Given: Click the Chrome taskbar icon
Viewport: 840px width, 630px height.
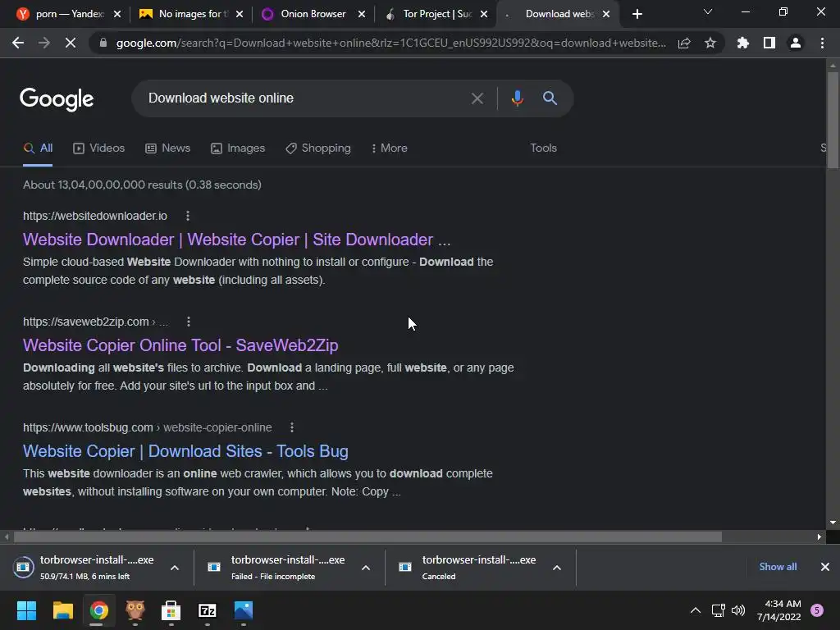Looking at the screenshot, I should click(98, 610).
